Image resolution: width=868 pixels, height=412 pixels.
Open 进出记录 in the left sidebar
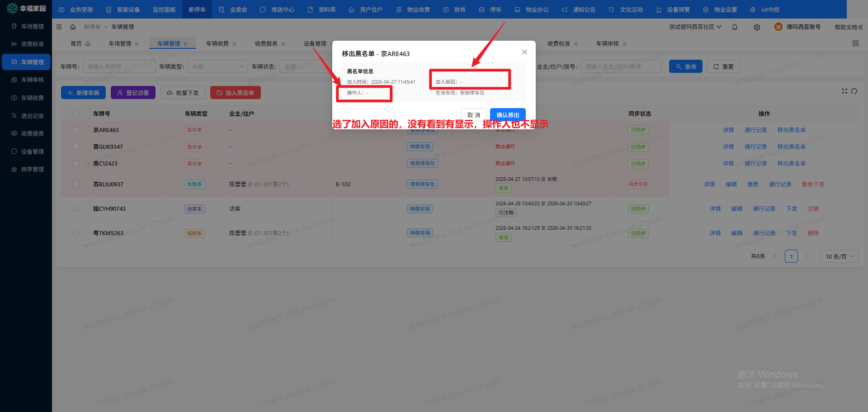pyautogui.click(x=32, y=116)
